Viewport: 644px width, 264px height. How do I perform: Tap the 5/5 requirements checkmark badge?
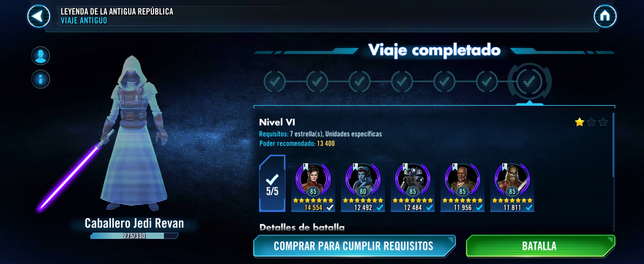(272, 183)
